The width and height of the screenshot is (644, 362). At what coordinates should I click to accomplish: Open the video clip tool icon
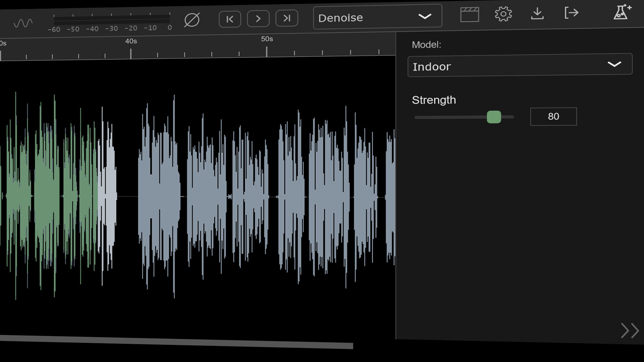point(469,14)
